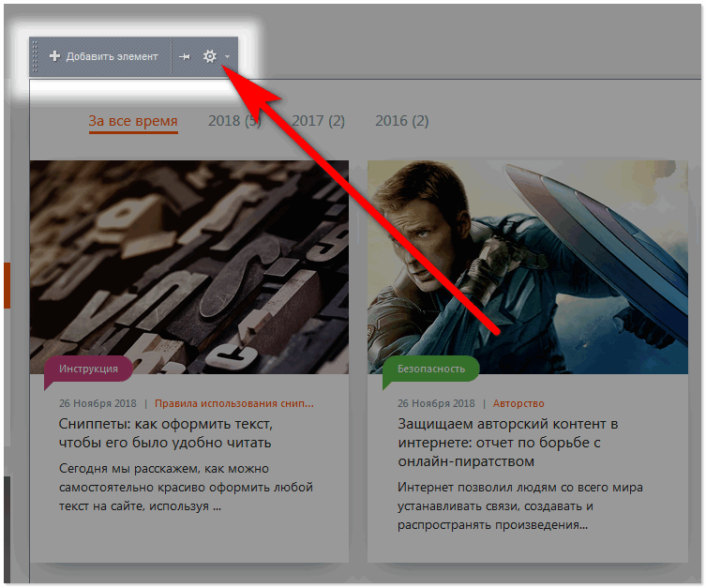Open the gear settings icon
This screenshot has width=706, height=588.
[210, 56]
